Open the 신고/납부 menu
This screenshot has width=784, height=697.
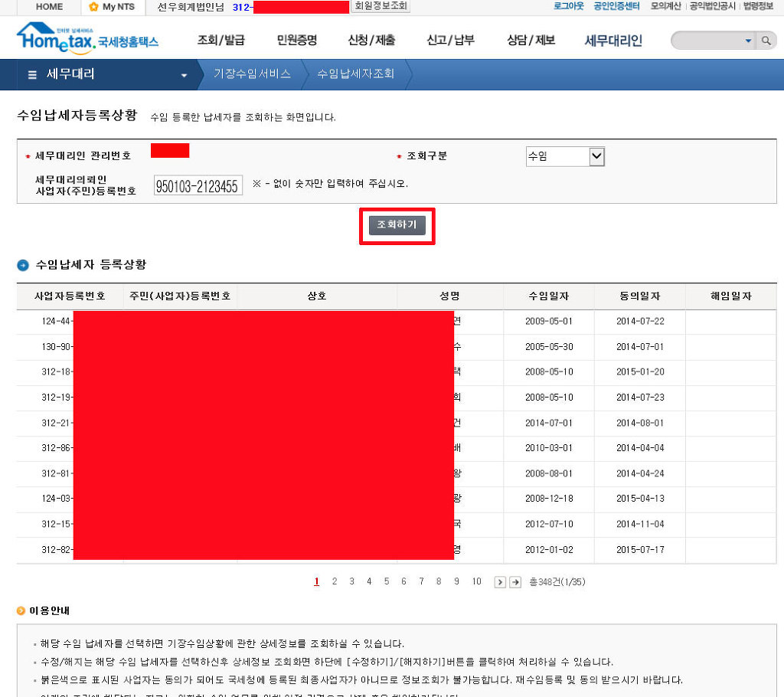450,40
